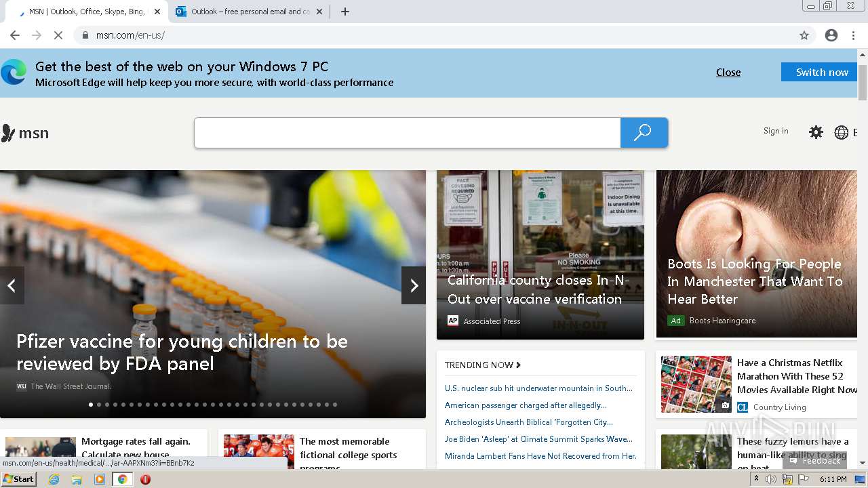Close the MSN tab
Viewport: 868px width, 488px height.
coord(157,12)
